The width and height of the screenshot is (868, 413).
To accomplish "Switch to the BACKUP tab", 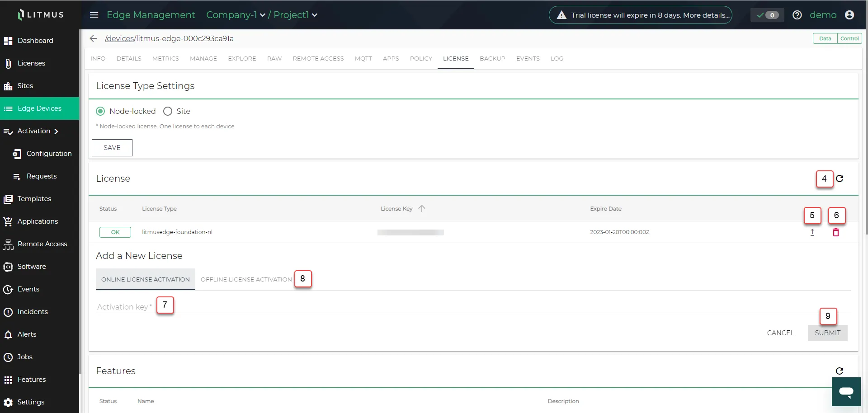I will 492,59.
